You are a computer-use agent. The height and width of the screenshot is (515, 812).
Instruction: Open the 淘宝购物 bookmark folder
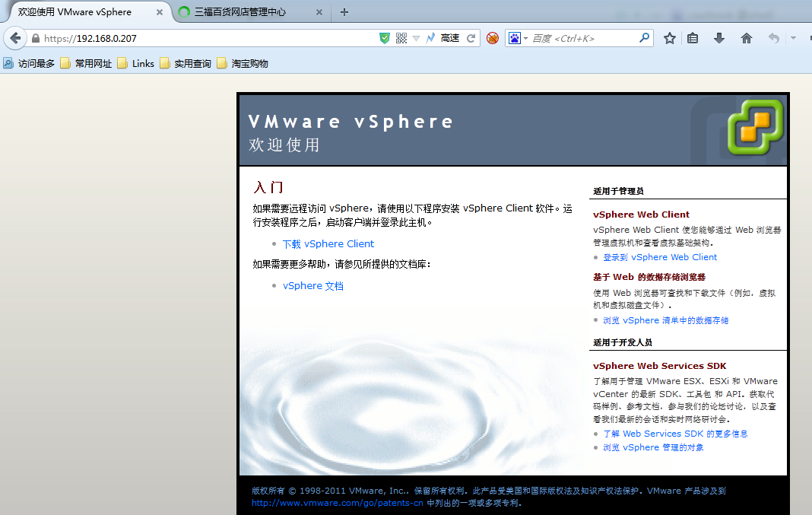(x=243, y=63)
